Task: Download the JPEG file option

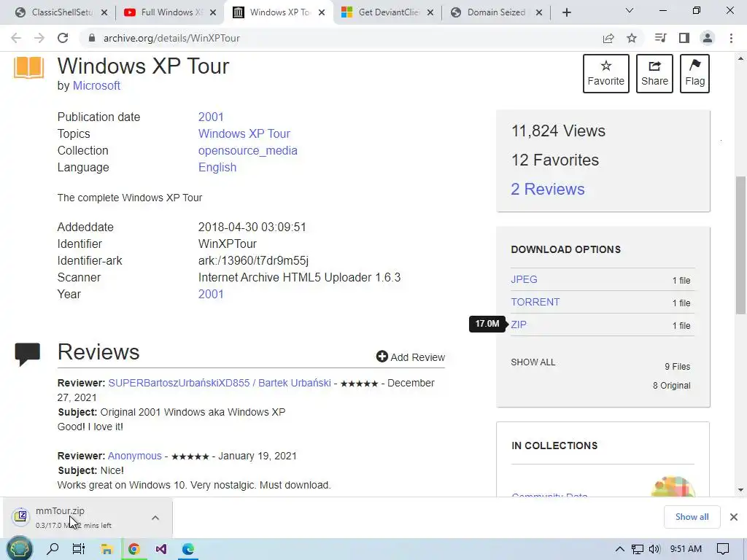Action: pos(524,279)
